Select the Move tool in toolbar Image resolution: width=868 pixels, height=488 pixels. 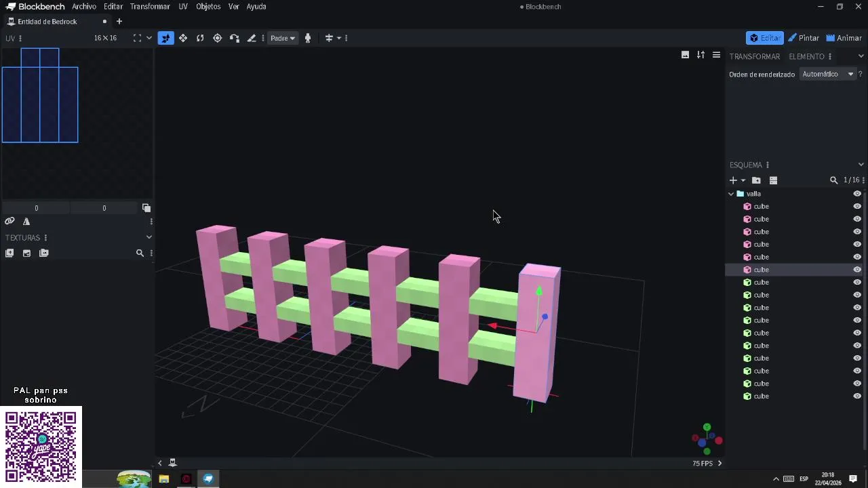(166, 38)
